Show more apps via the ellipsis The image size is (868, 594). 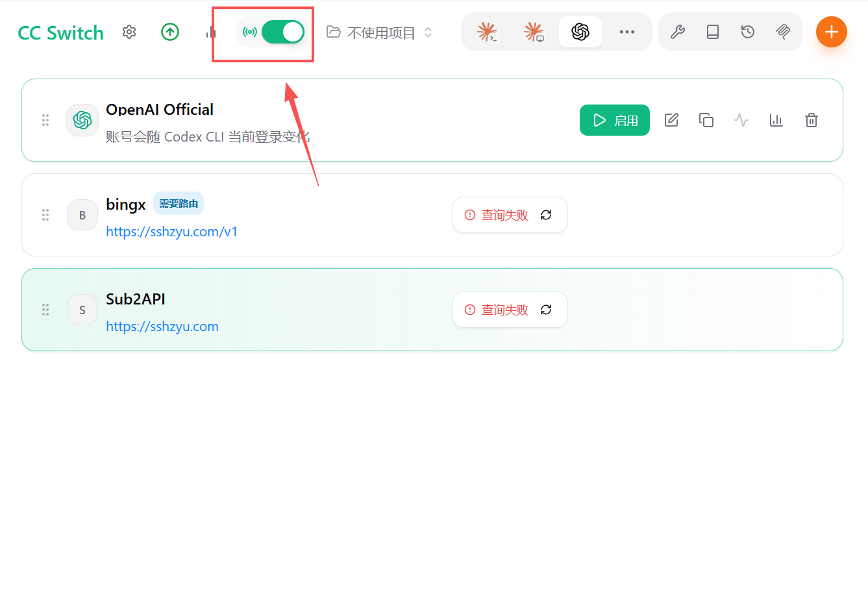tap(627, 32)
